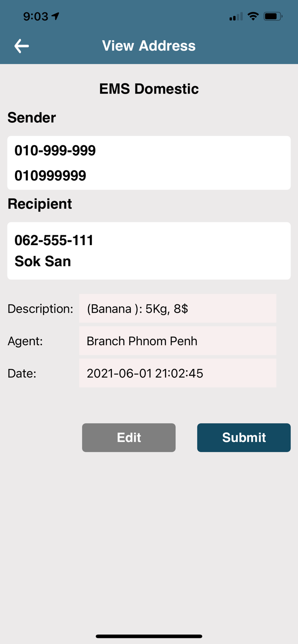Select the Description field with Banana text
This screenshot has height=644, width=298.
click(x=177, y=308)
